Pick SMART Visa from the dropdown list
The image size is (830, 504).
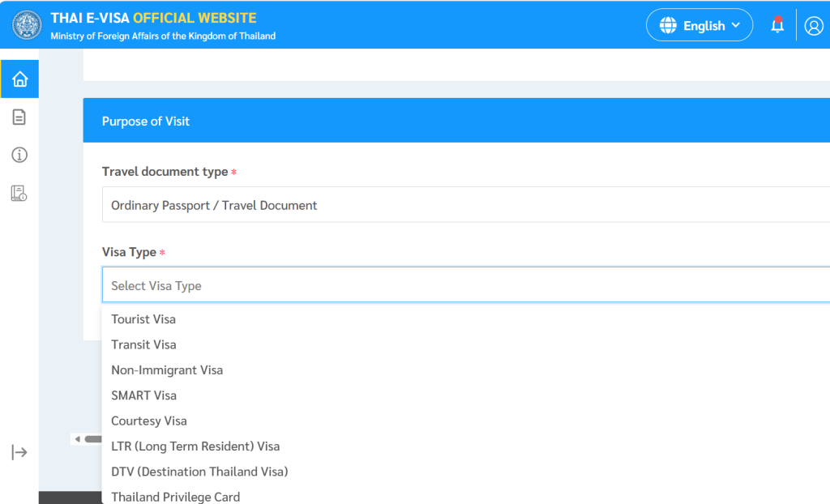pos(143,395)
